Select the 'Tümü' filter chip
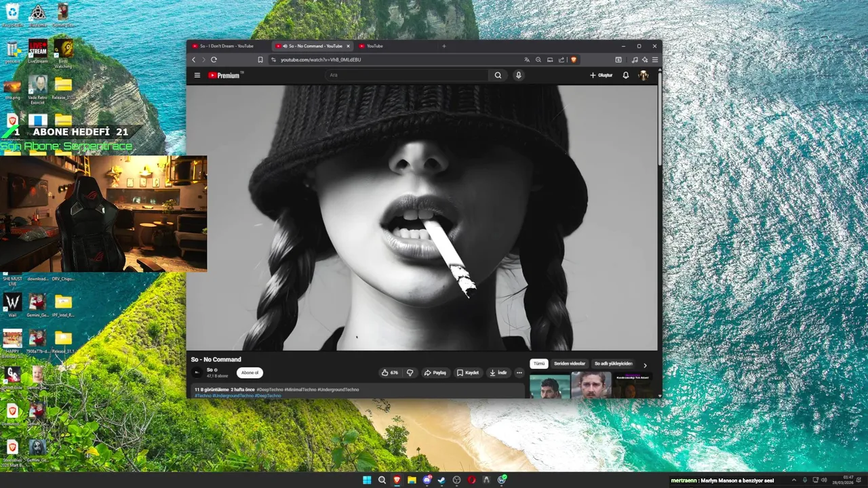This screenshot has width=868, height=488. 538,364
